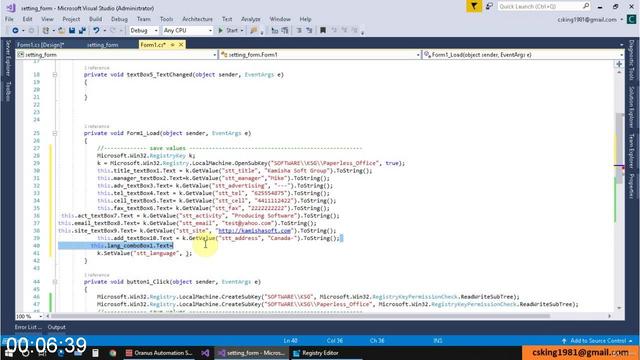
Task: Click the split editor plus icon
Action: pyautogui.click(x=619, y=64)
